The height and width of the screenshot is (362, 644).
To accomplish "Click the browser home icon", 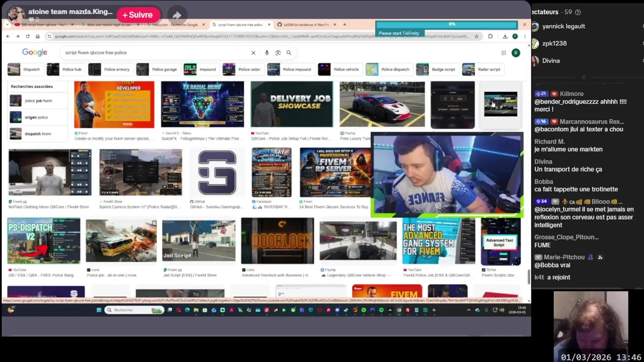I will [37, 36].
